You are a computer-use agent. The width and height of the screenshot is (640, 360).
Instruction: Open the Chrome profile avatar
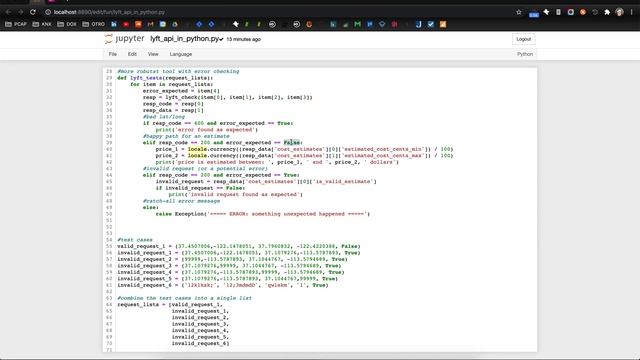[619, 12]
